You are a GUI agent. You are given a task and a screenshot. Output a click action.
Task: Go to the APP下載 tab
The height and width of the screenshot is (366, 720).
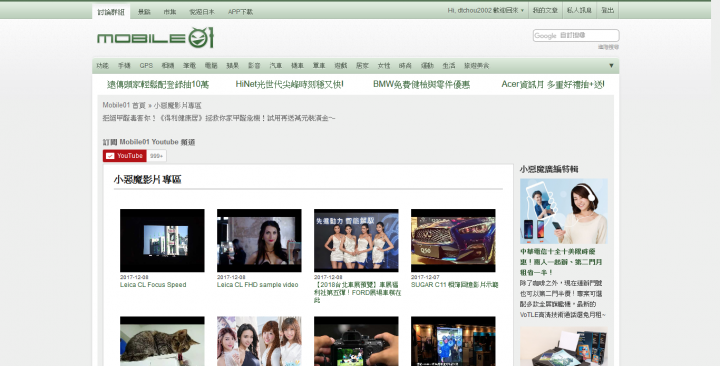click(x=240, y=12)
